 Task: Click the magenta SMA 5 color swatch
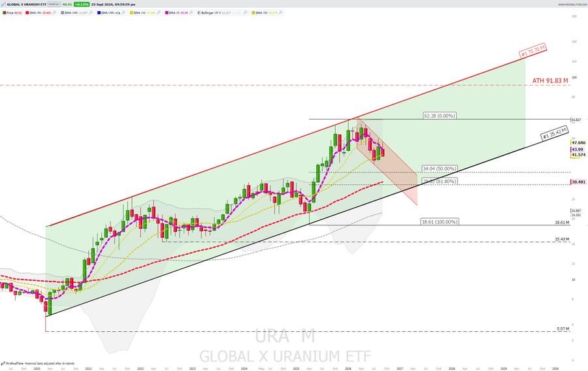pyautogui.click(x=167, y=13)
